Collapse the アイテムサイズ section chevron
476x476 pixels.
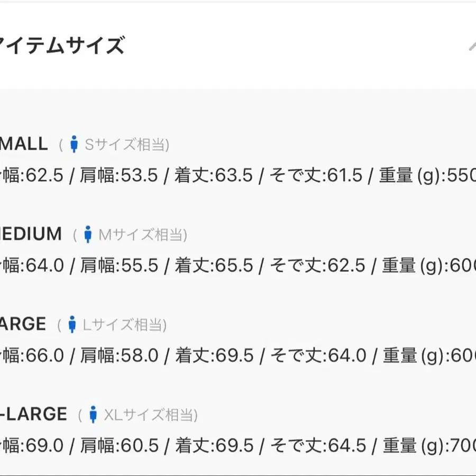472,47
